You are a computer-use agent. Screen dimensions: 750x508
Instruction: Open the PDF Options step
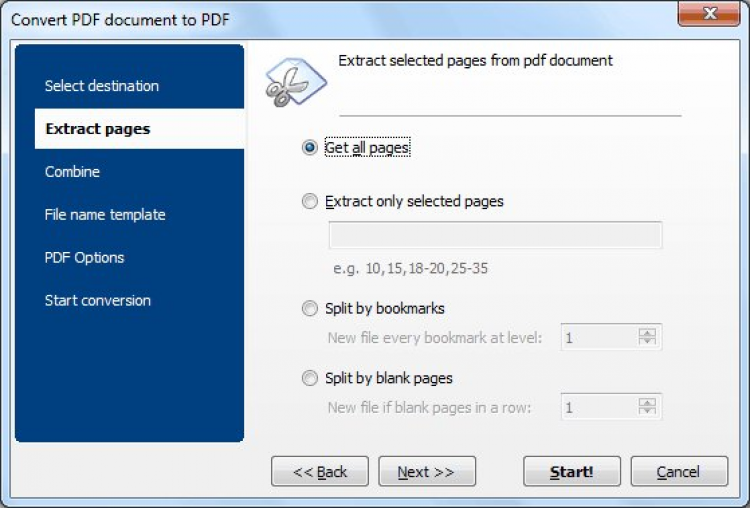click(x=84, y=258)
